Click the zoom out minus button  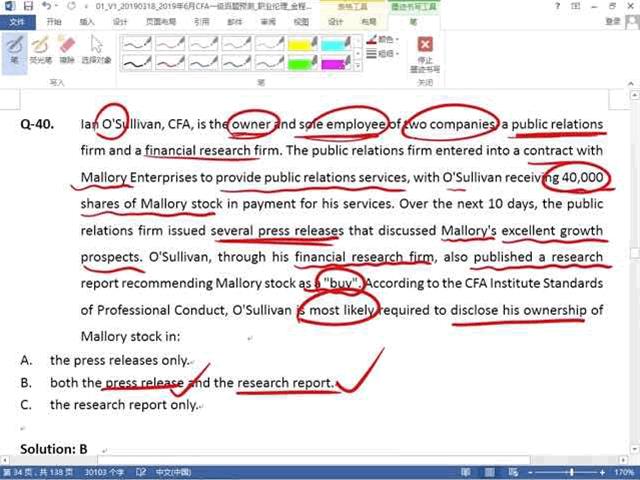(x=530, y=472)
